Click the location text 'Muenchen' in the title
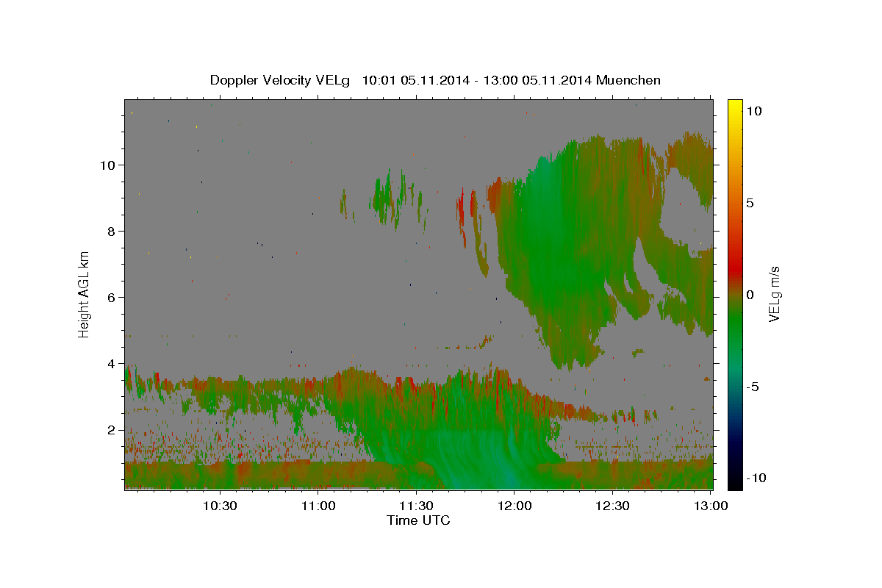 pos(629,80)
